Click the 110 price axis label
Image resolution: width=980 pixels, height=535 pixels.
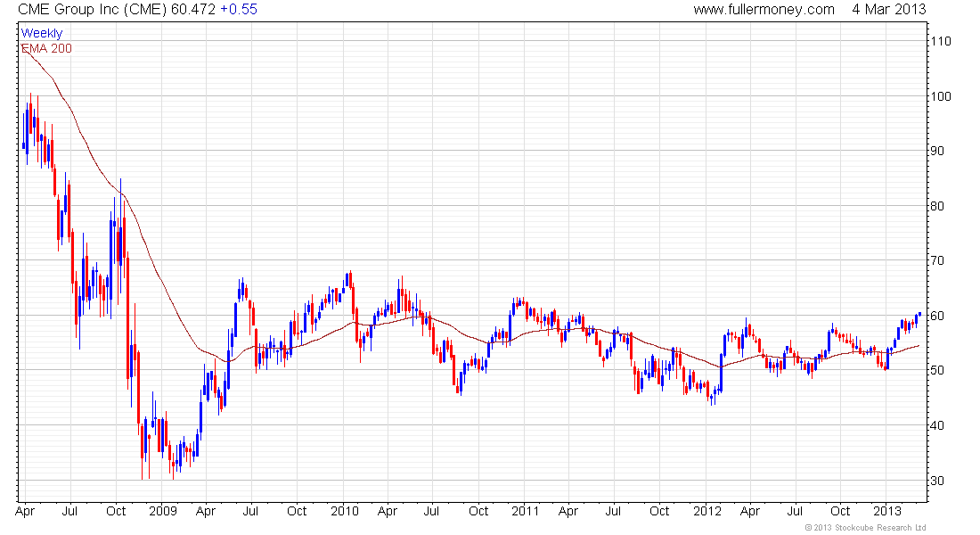(x=941, y=41)
